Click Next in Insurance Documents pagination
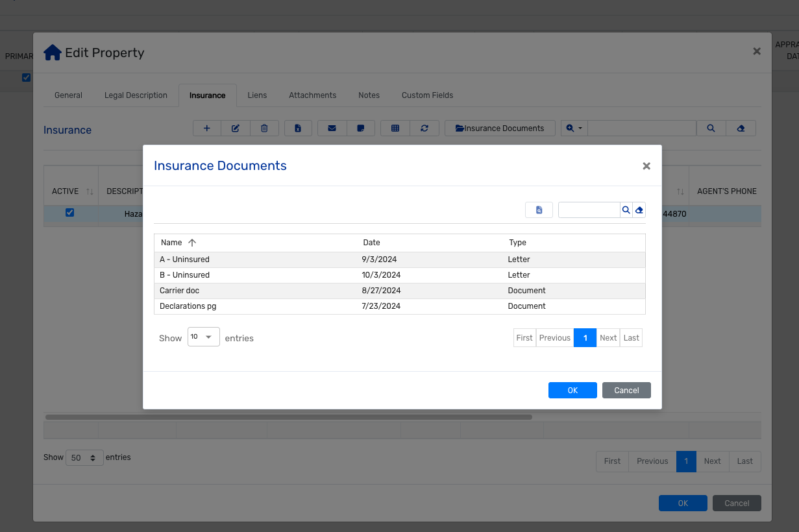 (608, 337)
